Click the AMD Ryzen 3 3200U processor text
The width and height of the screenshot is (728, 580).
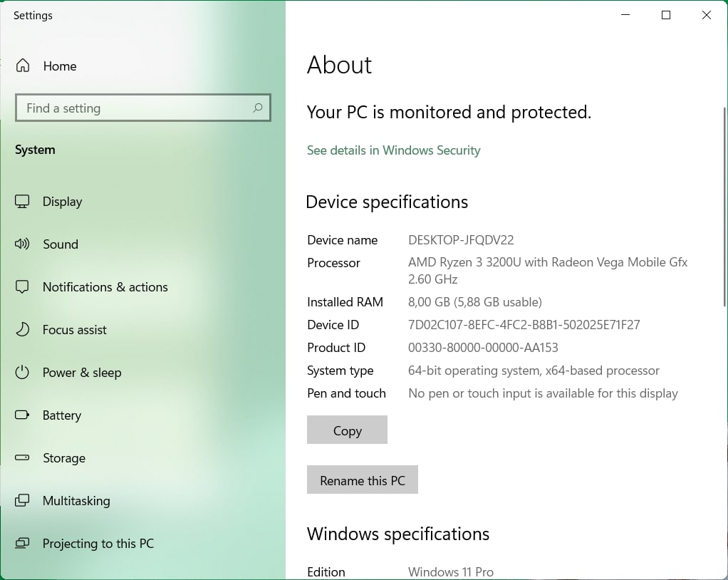point(547,270)
